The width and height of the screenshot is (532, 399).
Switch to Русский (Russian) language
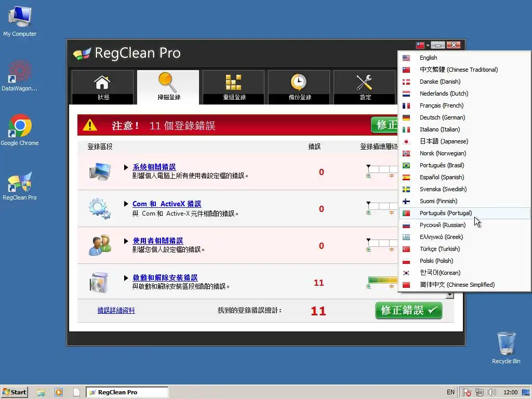464,225
